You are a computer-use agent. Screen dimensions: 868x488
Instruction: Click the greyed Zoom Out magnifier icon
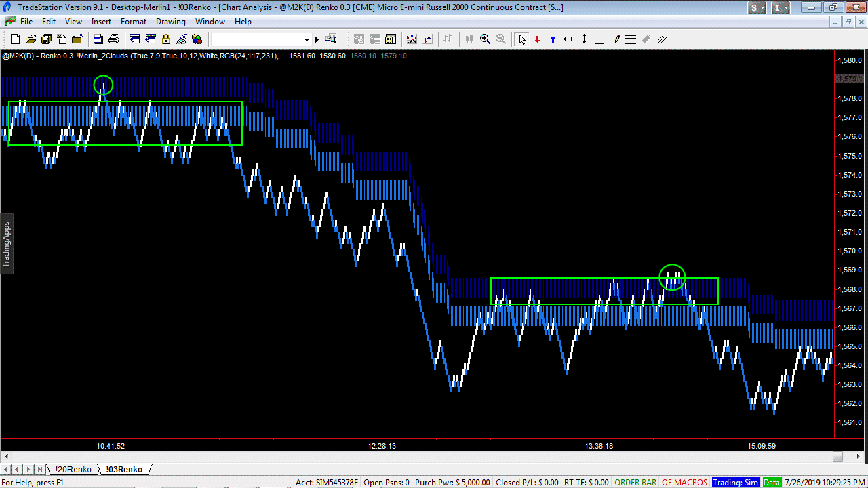point(500,39)
